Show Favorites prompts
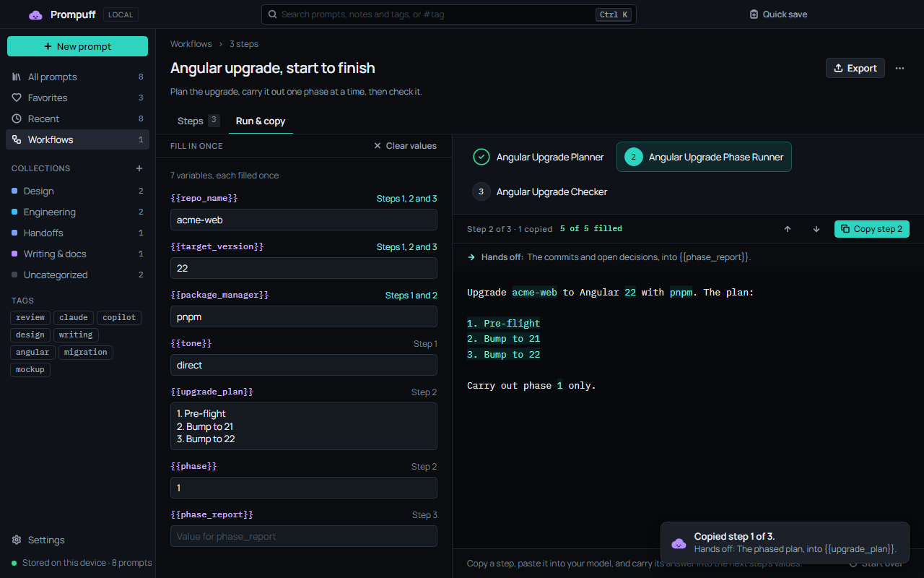This screenshot has height=578, width=924. point(77,98)
